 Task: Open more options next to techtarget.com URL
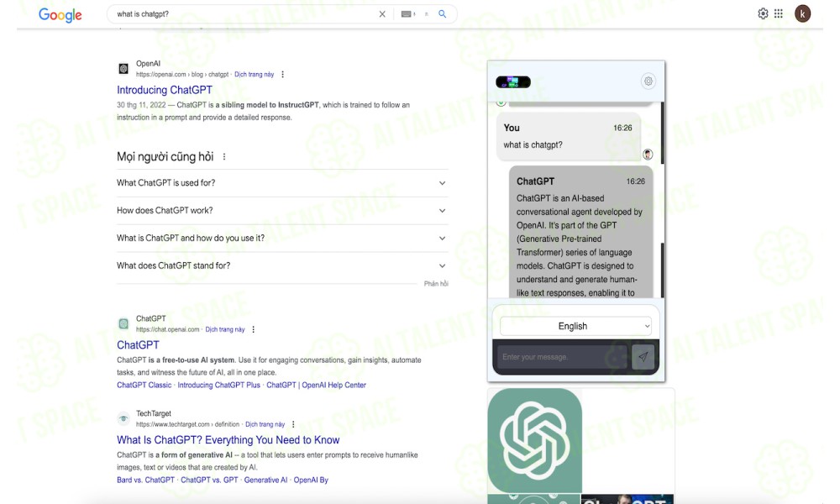pos(293,424)
